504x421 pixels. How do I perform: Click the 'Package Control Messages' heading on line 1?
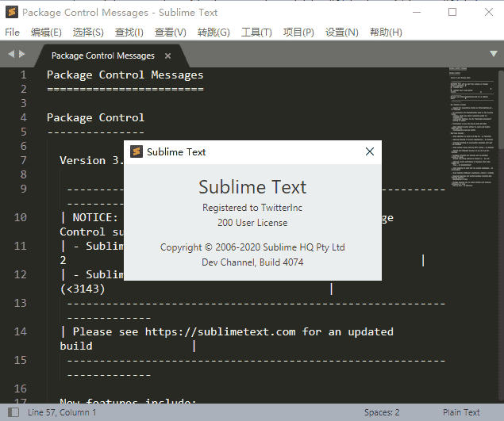pyautogui.click(x=125, y=75)
